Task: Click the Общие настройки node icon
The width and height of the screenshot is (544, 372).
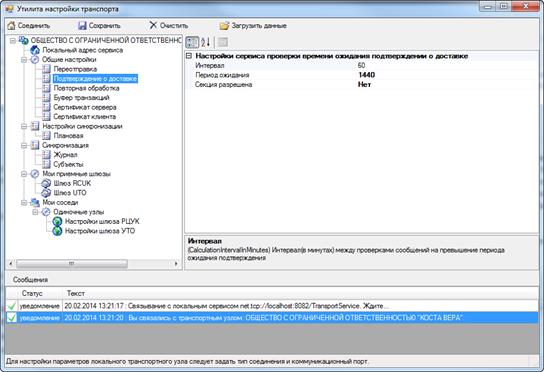Action: point(35,60)
